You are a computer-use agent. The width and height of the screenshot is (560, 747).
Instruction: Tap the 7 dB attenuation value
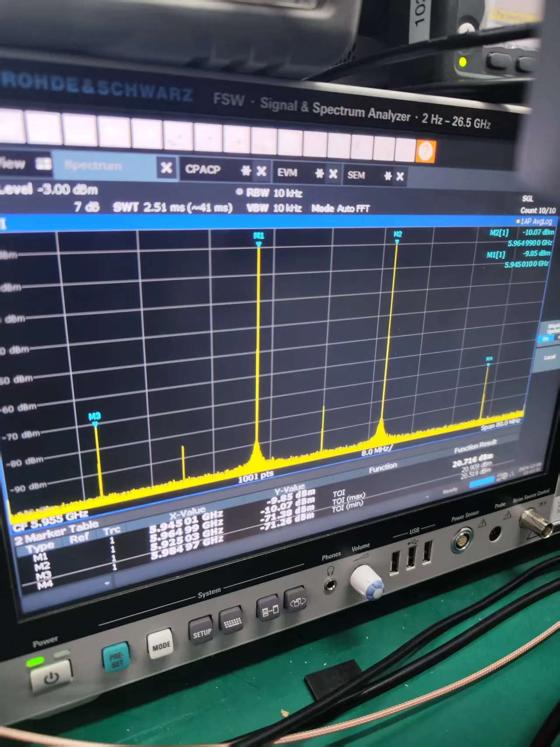click(x=87, y=206)
